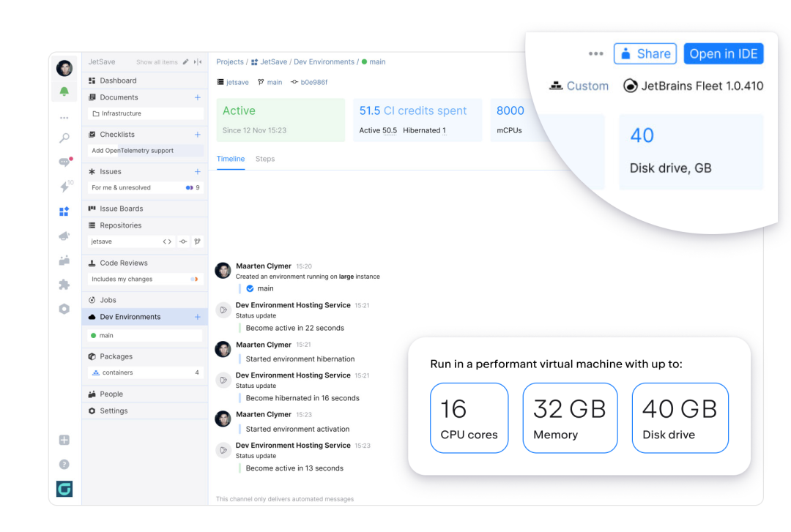The image size is (791, 532).
Task: Open For me & unresolved issues filter
Action: [145, 187]
